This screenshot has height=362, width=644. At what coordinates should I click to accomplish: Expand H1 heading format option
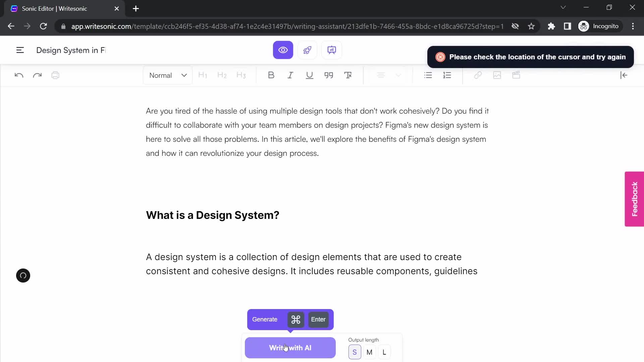point(203,75)
